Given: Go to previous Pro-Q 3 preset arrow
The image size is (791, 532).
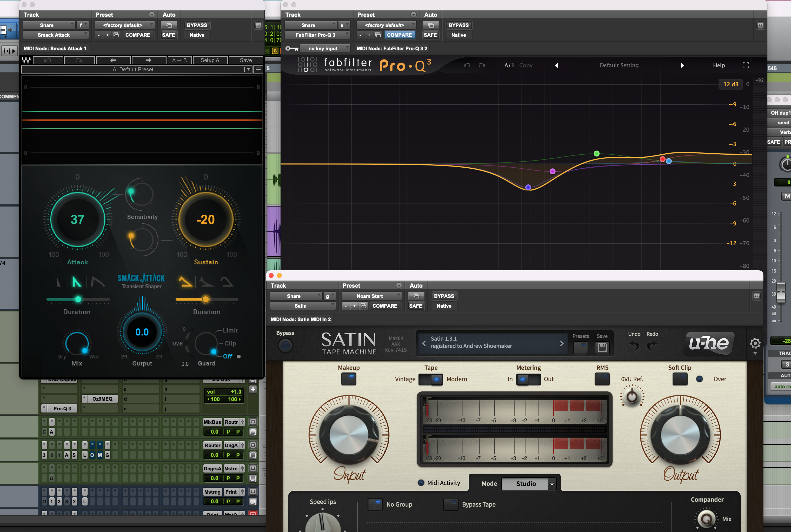Looking at the screenshot, I should 557,65.
